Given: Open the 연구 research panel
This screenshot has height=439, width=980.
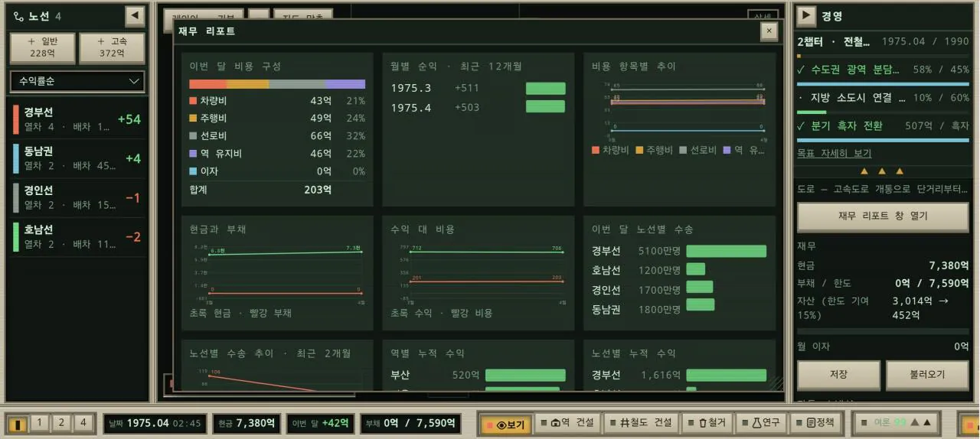Looking at the screenshot, I should [x=760, y=423].
